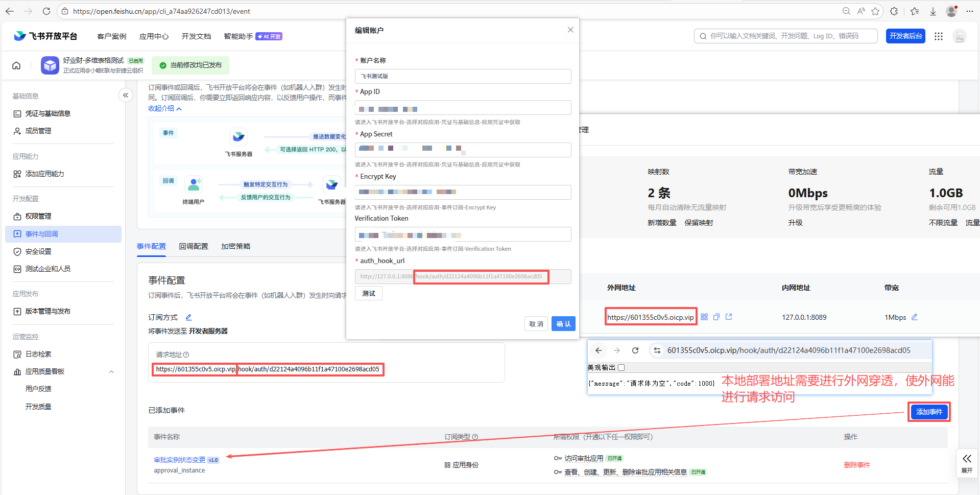Click the sidebar collapse arrow button
This screenshot has width=980, height=495.
pyautogui.click(x=126, y=96)
